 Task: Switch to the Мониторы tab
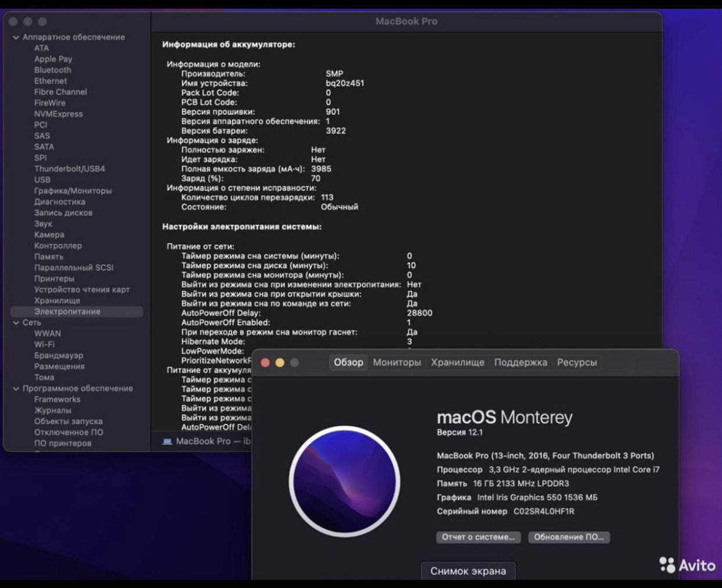[397, 362]
